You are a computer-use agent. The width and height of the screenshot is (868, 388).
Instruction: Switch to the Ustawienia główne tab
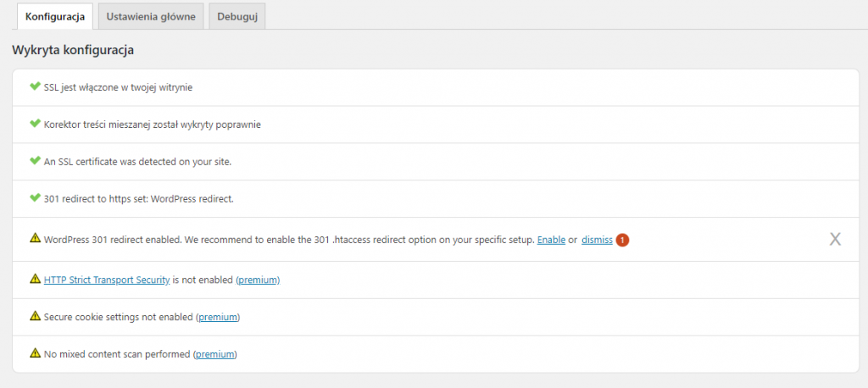click(x=151, y=16)
